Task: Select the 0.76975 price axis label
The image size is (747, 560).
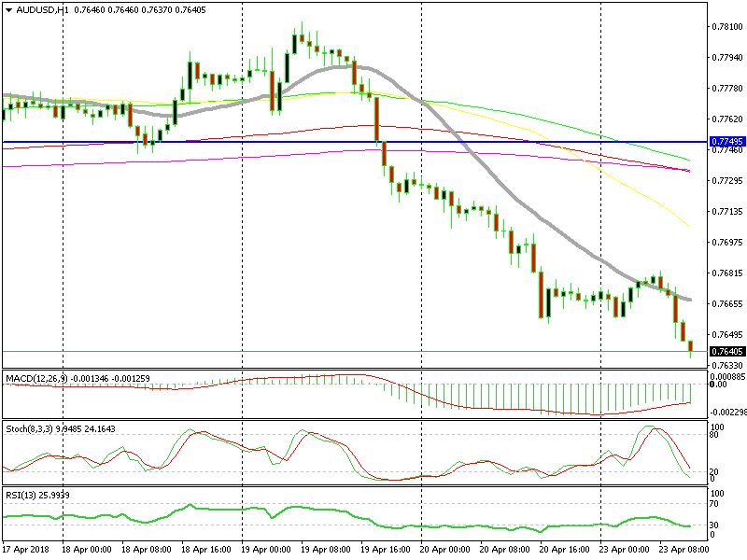Action: [727, 243]
